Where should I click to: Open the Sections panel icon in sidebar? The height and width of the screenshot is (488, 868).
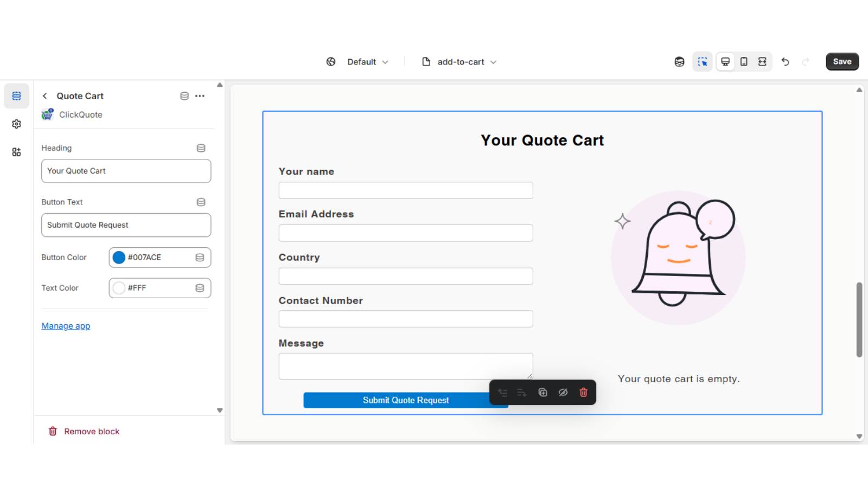coord(16,96)
